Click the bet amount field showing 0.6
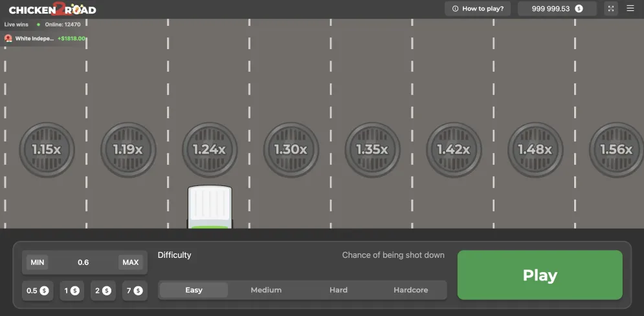Screen dimensions: 644x316 [83, 262]
